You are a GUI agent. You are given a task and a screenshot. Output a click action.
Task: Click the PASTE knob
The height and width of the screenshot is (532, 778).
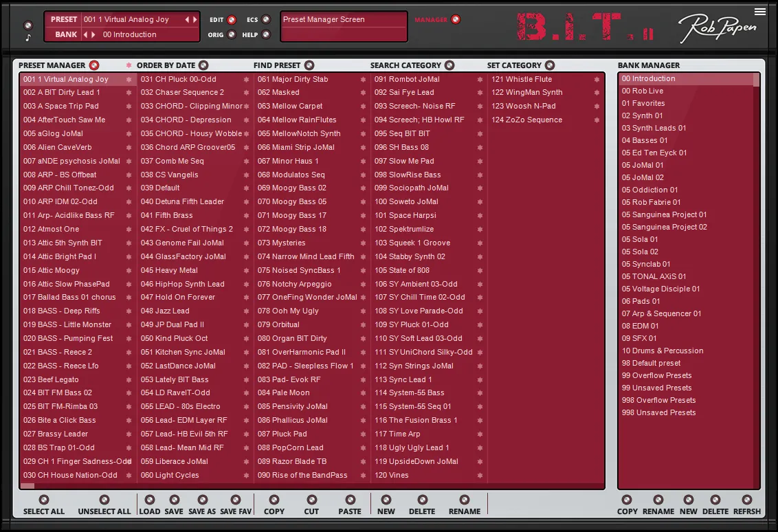351,500
